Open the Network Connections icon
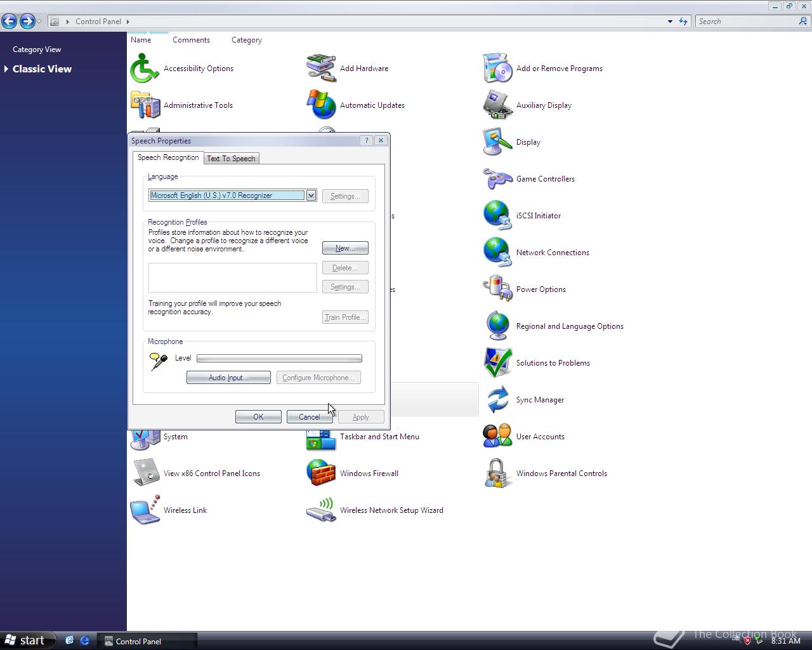 [497, 253]
